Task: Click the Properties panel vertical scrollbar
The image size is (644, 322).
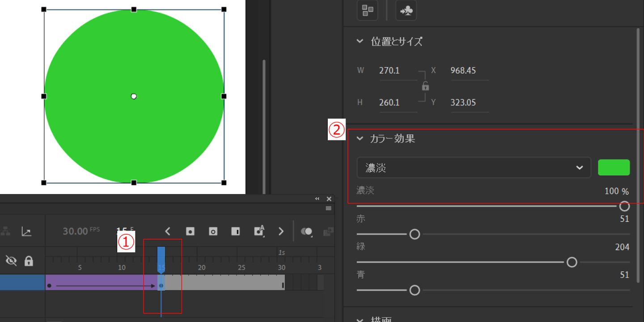Action: pos(638,155)
